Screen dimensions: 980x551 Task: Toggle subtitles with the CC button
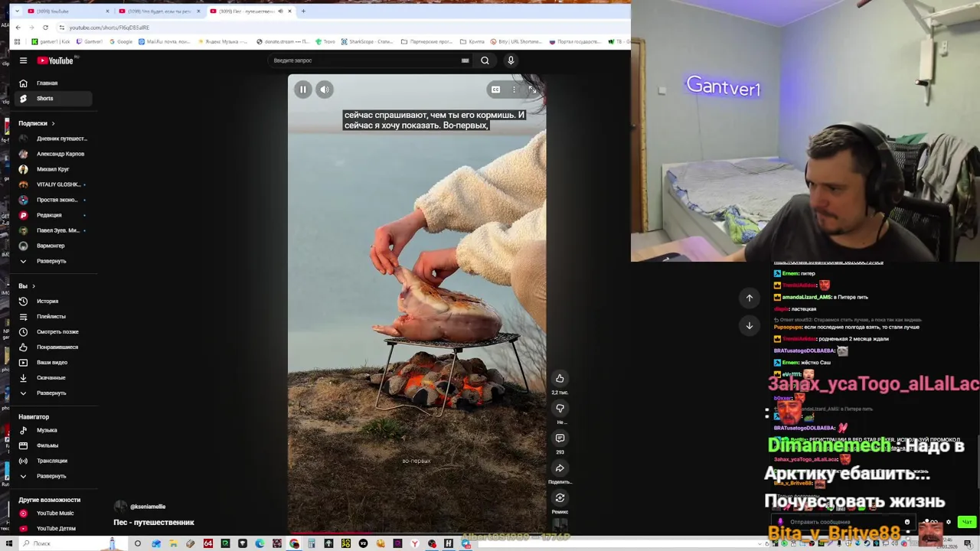[x=495, y=90]
